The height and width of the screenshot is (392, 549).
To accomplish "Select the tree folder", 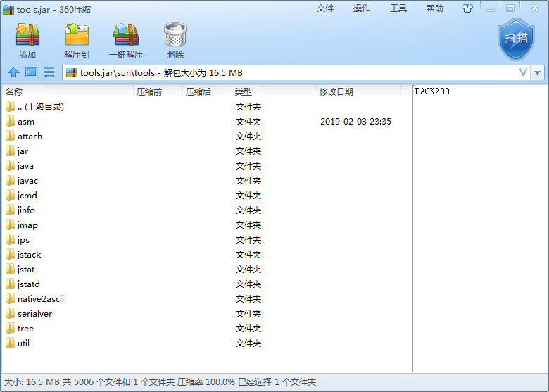I will 206,328.
